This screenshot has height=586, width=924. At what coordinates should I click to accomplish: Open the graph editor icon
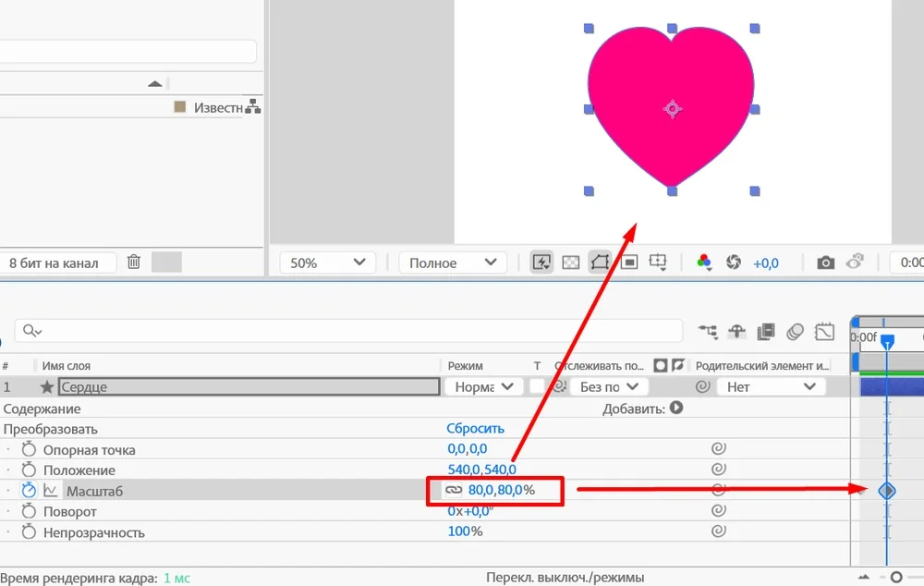click(x=824, y=331)
